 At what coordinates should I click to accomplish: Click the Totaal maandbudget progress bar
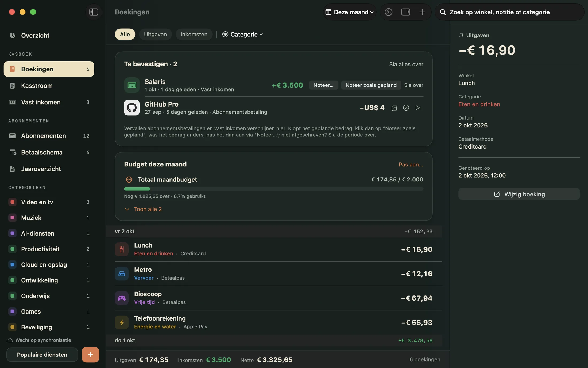pyautogui.click(x=274, y=189)
